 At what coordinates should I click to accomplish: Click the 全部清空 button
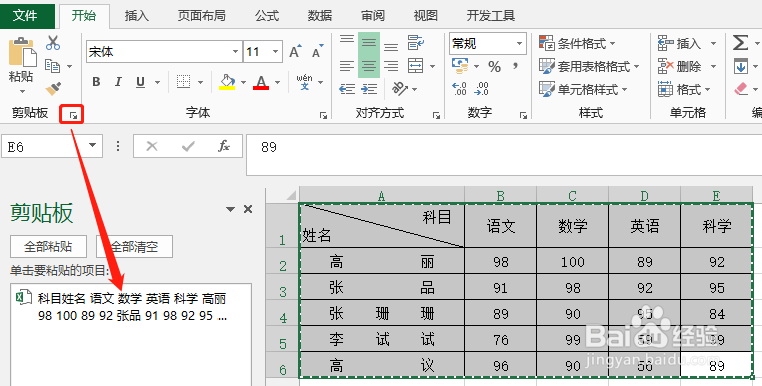[134, 246]
